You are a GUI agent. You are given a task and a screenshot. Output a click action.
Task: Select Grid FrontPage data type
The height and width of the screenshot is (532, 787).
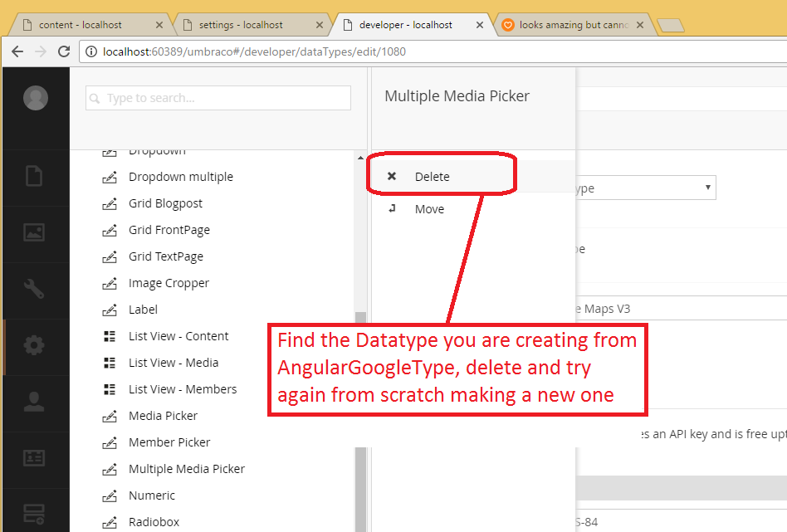[x=169, y=230]
